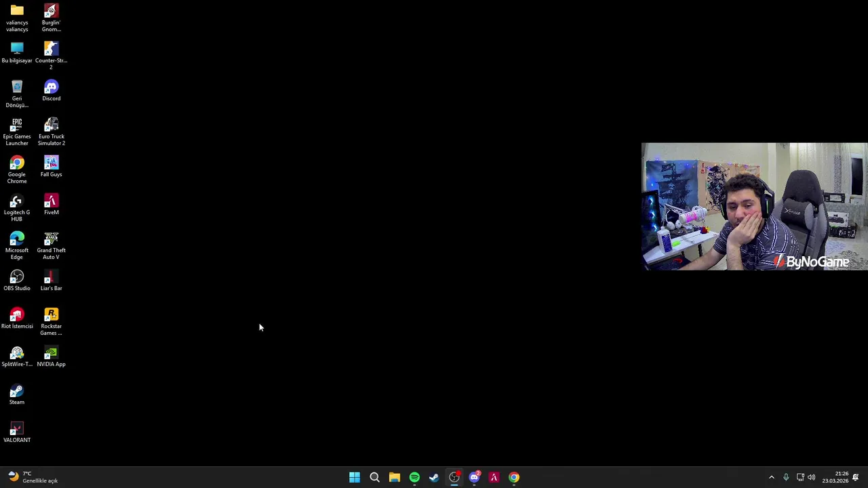The height and width of the screenshot is (488, 868).
Task: Switch to FiveM in the taskbar
Action: [494, 477]
